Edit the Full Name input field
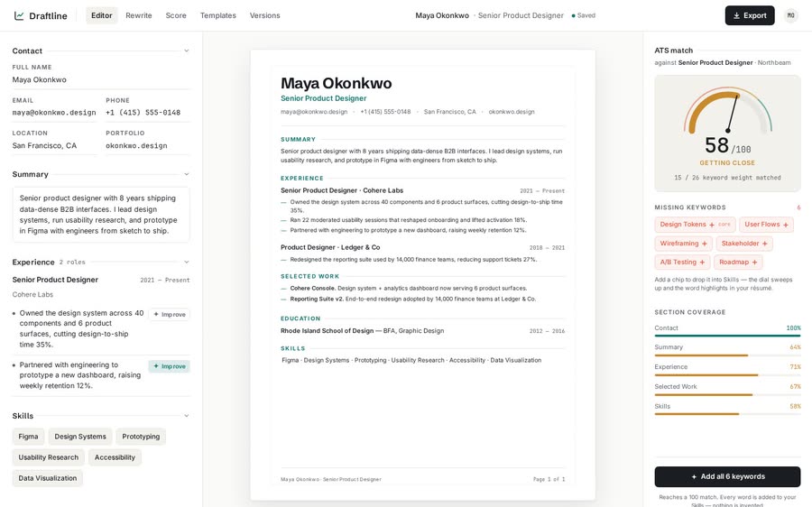This screenshot has width=812, height=507. pyautogui.click(x=101, y=79)
